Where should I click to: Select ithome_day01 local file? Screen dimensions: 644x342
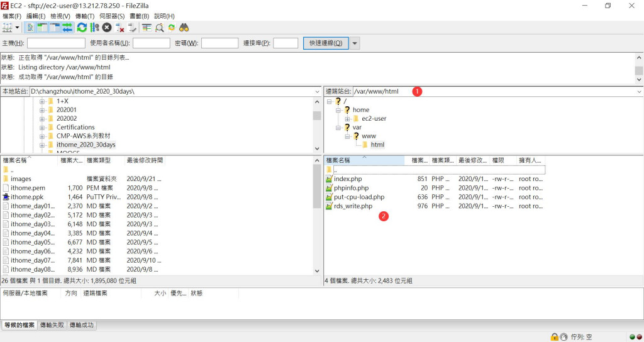click(x=33, y=206)
